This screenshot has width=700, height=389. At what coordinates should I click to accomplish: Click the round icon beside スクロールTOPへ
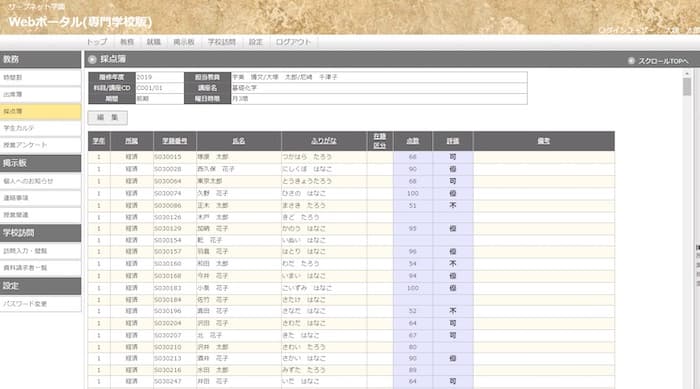pos(631,60)
